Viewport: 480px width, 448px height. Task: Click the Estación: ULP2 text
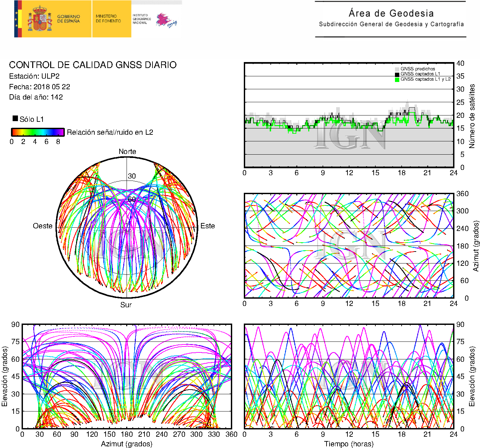click(34, 76)
